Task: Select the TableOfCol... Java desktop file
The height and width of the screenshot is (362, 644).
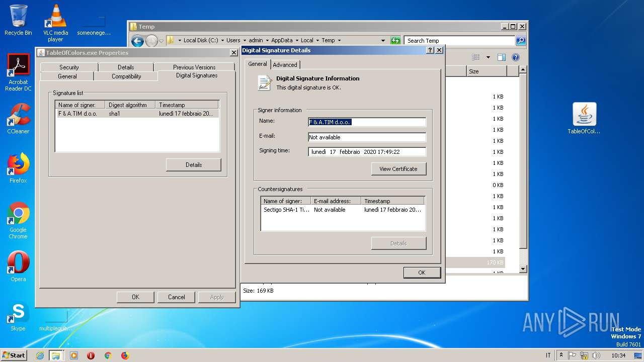Action: pos(584,118)
